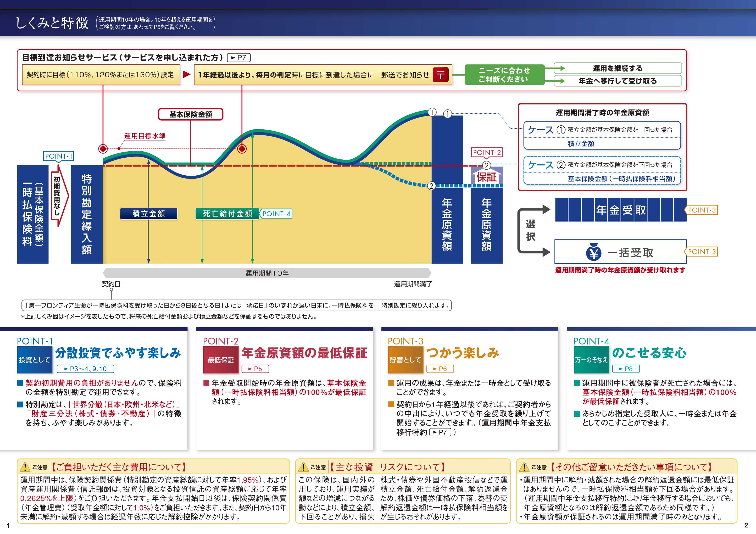Click the yellow 契約時に目標(110%、120%または130%)設定 box
This screenshot has height=534, width=756.
(101, 75)
